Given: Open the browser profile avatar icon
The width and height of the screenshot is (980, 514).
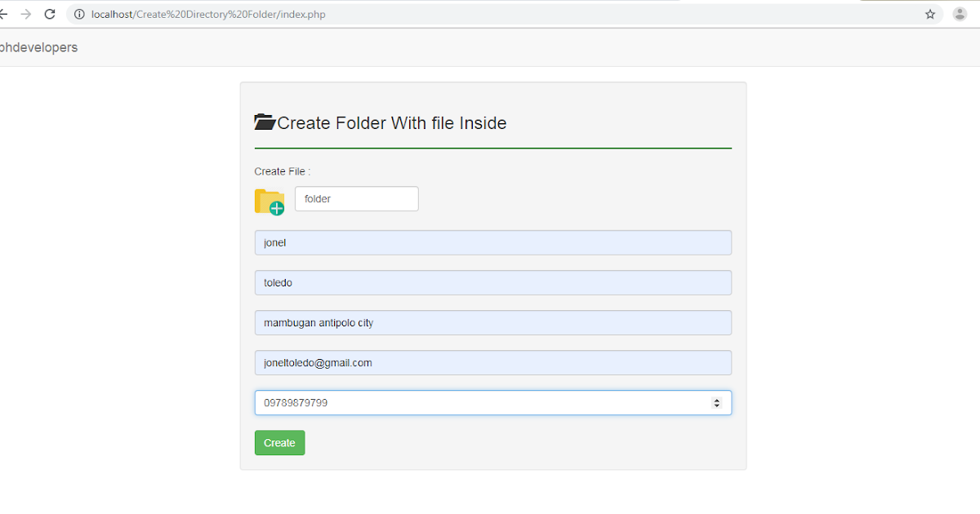Looking at the screenshot, I should click(x=960, y=14).
